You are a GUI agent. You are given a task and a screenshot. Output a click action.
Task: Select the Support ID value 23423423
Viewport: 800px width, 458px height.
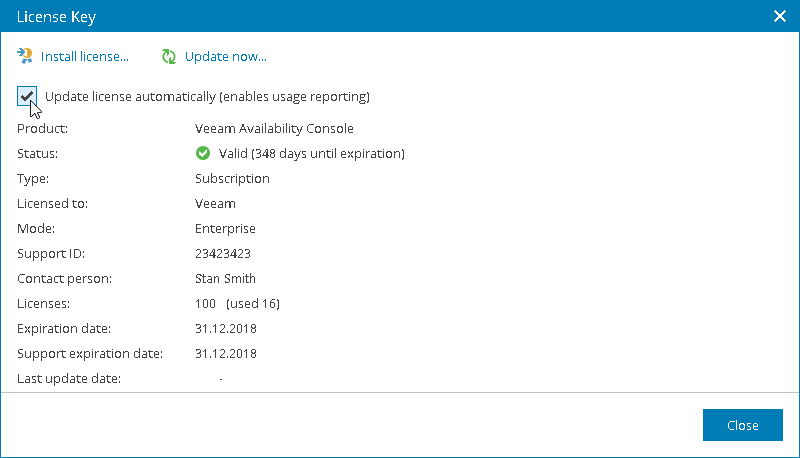(223, 254)
